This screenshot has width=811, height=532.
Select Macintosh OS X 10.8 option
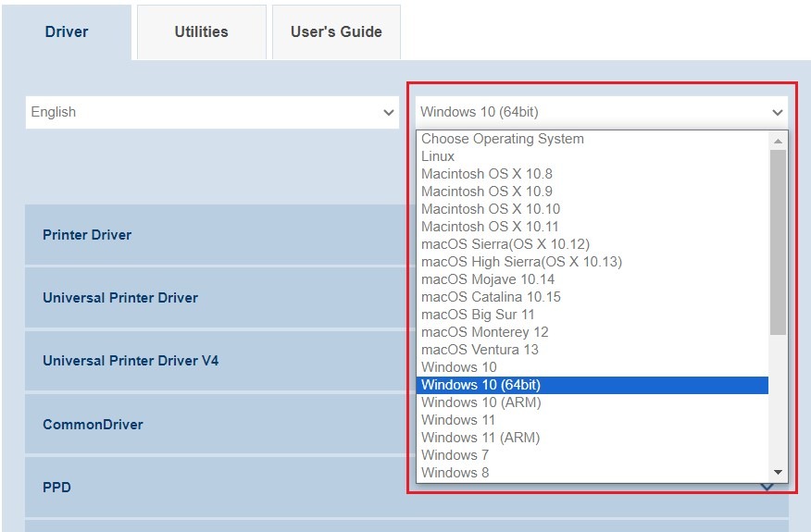click(486, 174)
